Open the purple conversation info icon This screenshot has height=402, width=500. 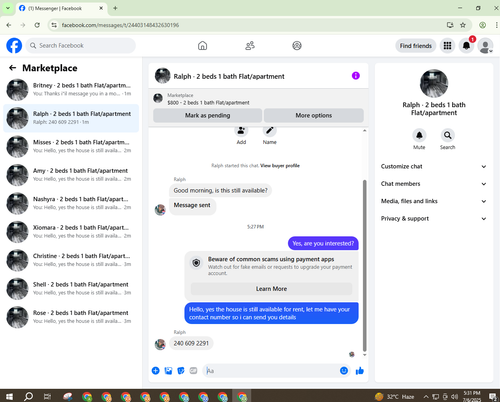(356, 76)
